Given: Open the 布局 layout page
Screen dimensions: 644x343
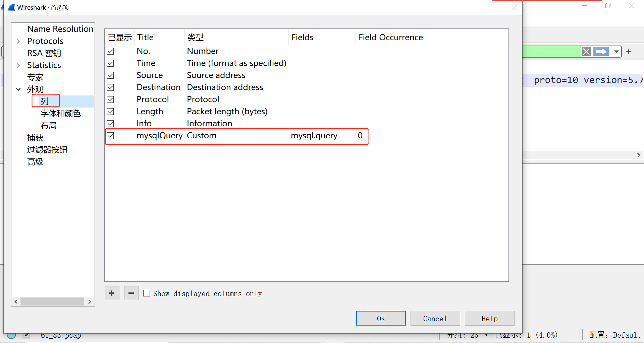Looking at the screenshot, I should (x=49, y=126).
